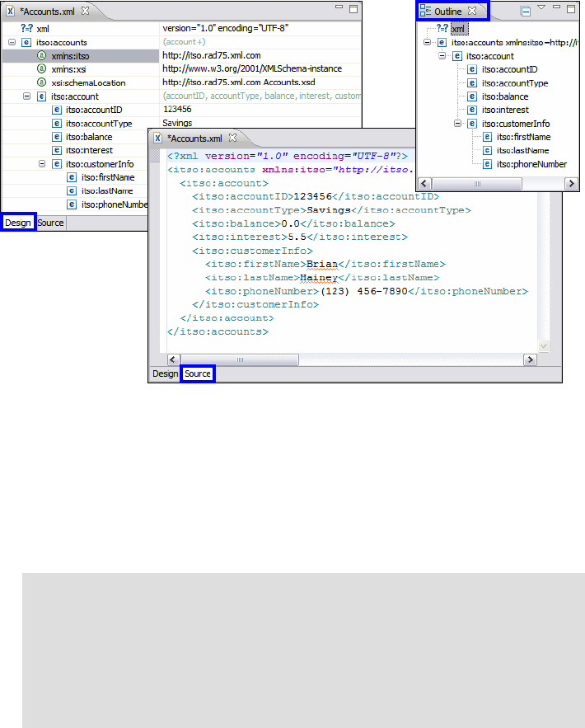Select Source tab in front source editor
This screenshot has width=585, height=728.
coord(198,373)
